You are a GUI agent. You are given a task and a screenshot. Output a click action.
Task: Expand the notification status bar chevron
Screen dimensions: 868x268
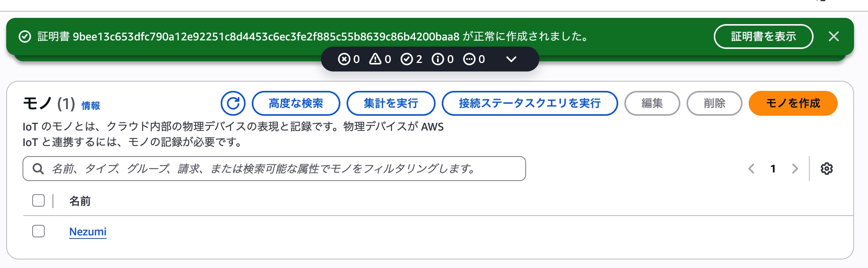click(x=511, y=59)
